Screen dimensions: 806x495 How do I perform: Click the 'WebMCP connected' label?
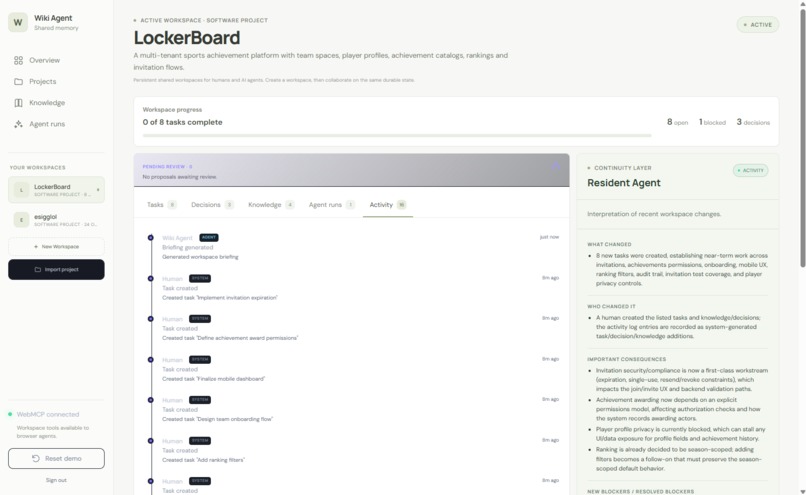(48, 414)
